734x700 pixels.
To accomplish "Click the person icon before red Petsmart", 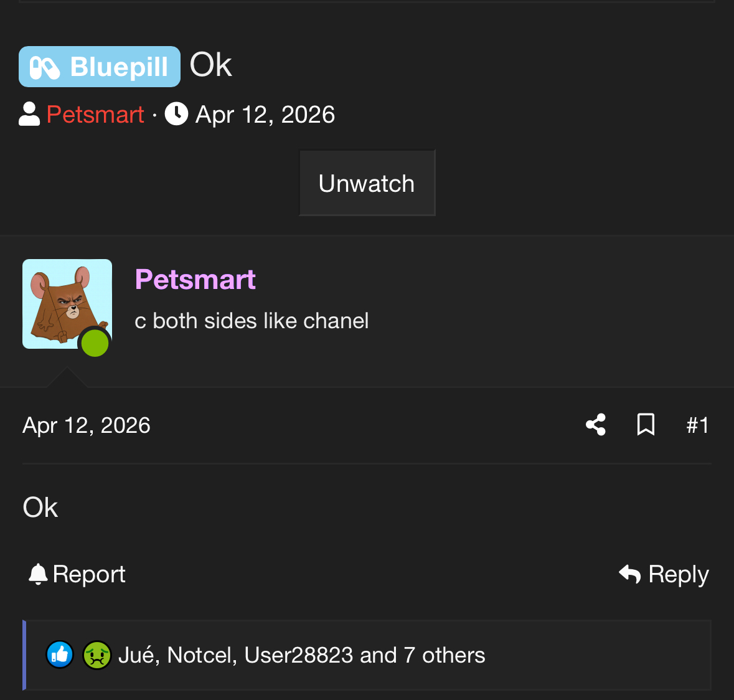I will (x=29, y=114).
